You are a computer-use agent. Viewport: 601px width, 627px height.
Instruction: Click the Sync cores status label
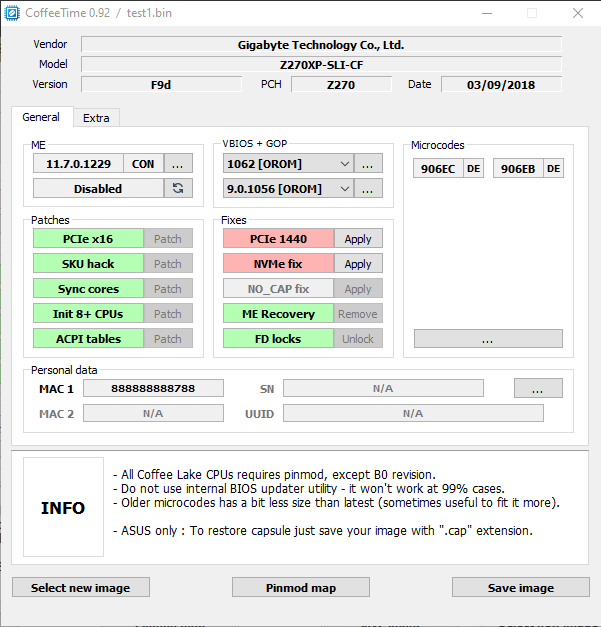point(88,288)
